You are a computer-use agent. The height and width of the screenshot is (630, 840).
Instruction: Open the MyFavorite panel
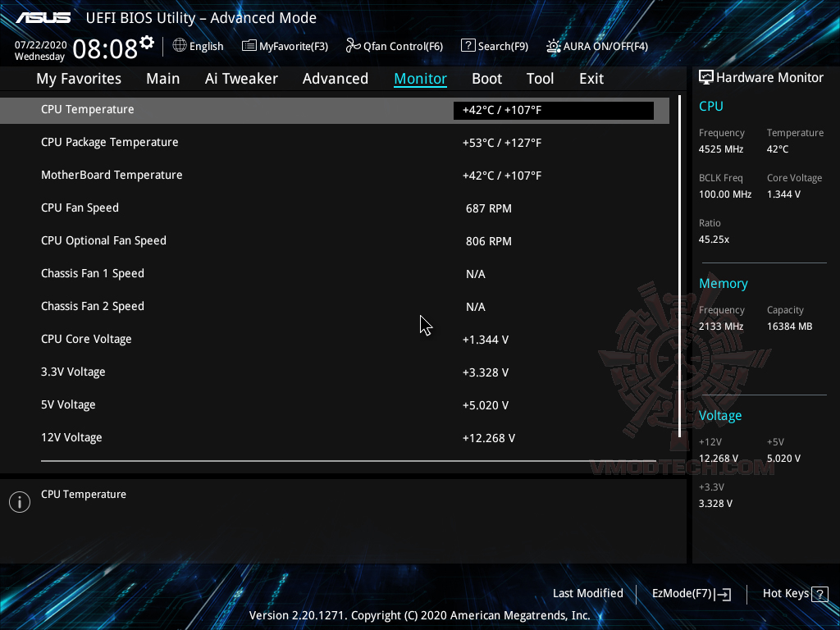[x=285, y=46]
